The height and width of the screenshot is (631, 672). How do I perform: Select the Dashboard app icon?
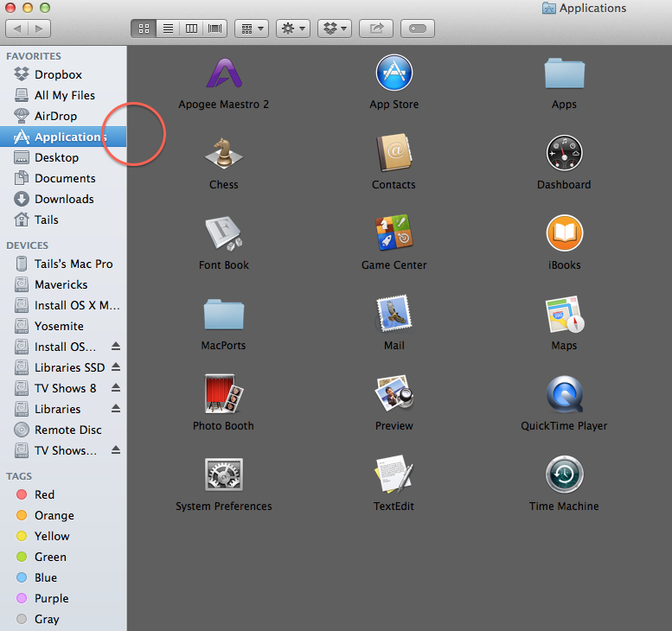pyautogui.click(x=564, y=153)
